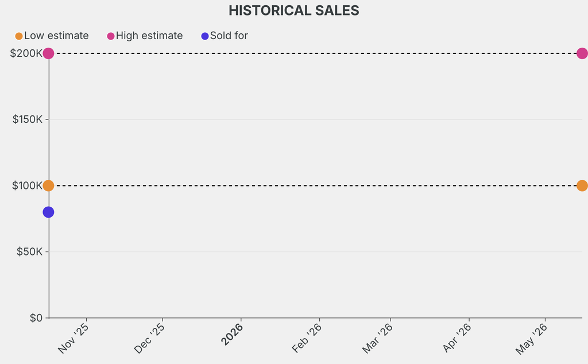Click the $150K y-axis label
The height and width of the screenshot is (364, 588).
[27, 119]
